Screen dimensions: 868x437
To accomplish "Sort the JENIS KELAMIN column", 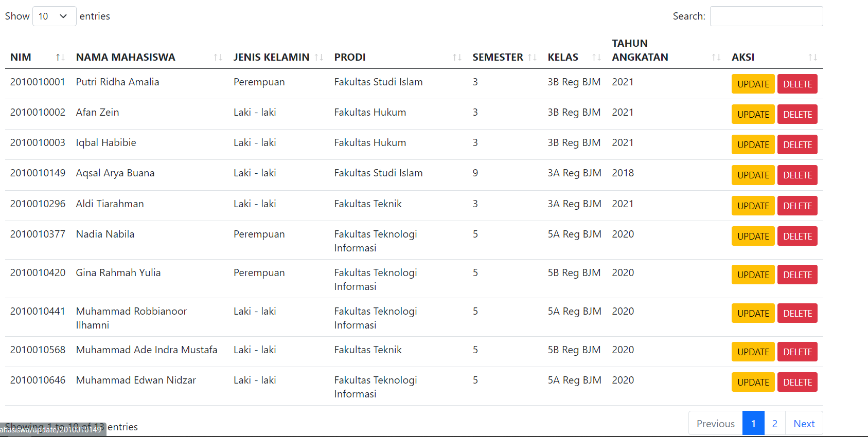I will click(x=320, y=57).
